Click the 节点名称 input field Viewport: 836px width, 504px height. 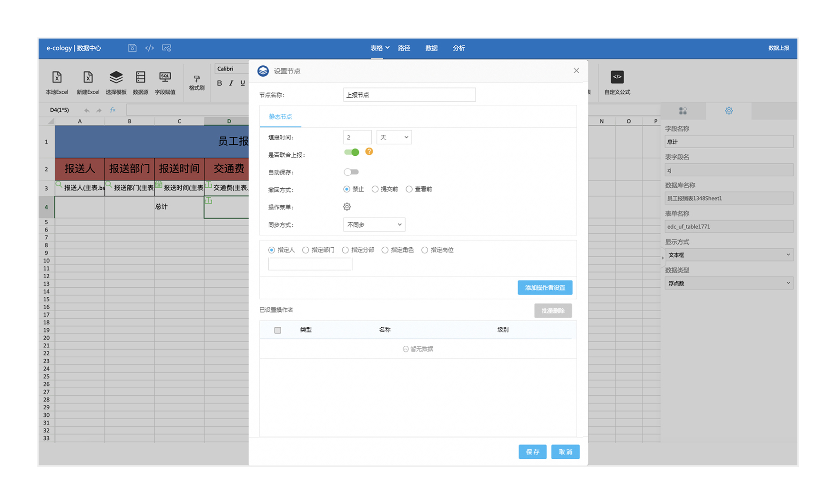409,95
